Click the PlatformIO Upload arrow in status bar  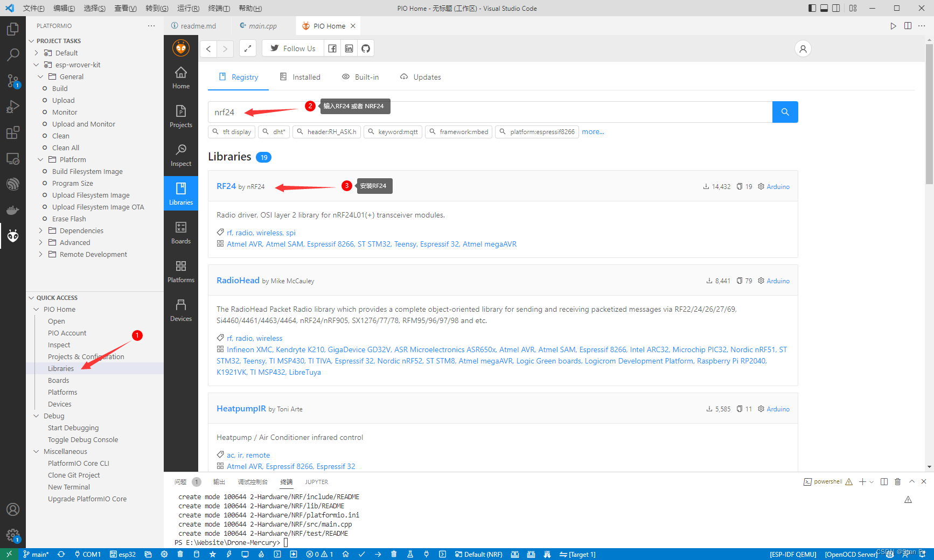(378, 554)
